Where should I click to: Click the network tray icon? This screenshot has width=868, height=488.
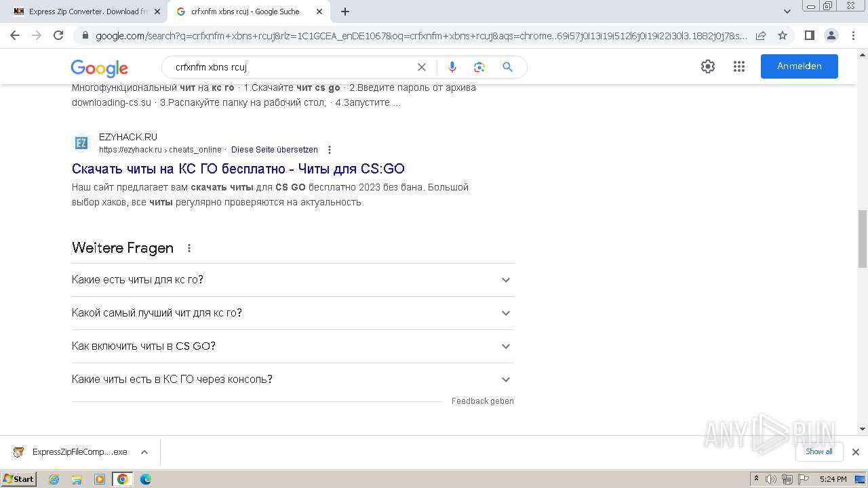point(787,479)
